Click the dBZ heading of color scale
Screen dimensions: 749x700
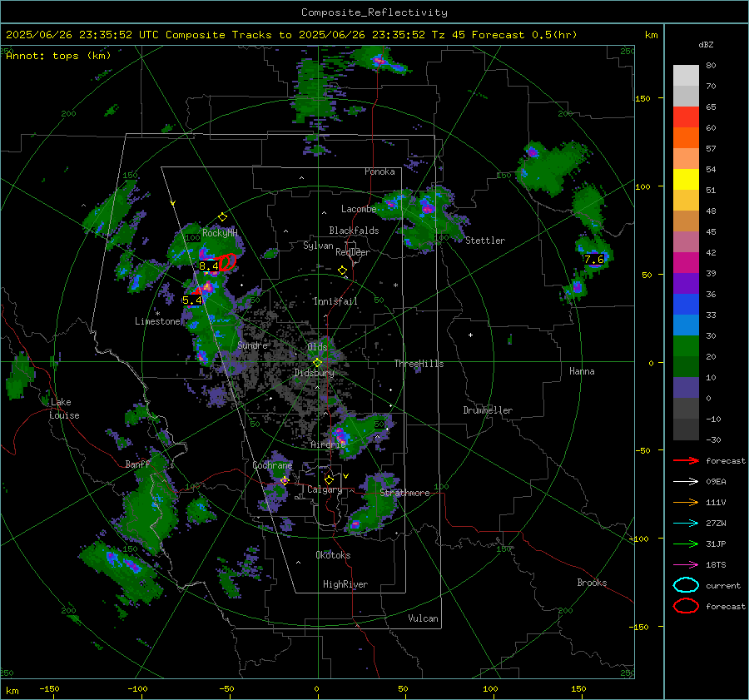(x=706, y=45)
